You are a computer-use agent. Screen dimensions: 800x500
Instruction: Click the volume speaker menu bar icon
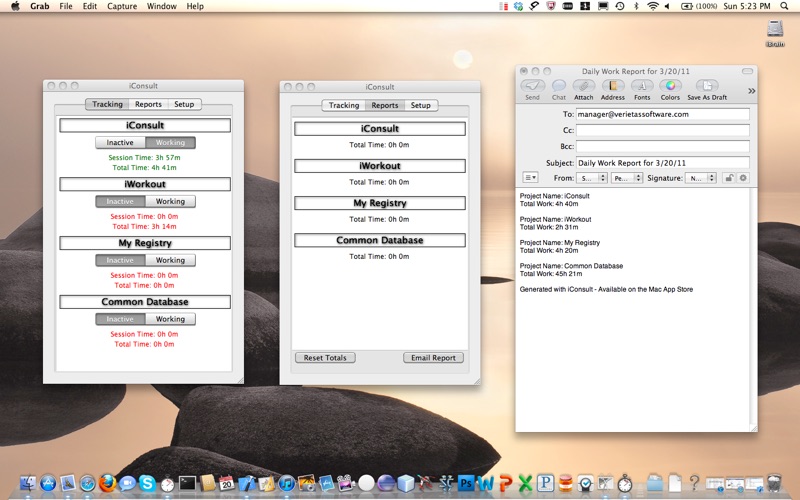pos(667,6)
